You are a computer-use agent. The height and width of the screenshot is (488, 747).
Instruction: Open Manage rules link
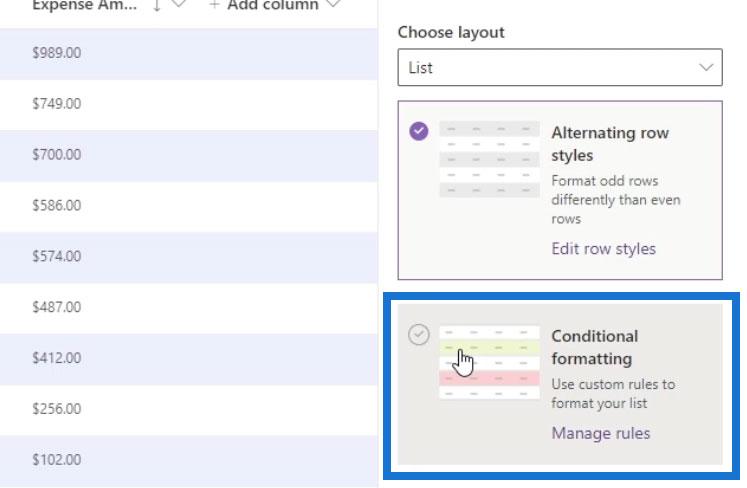click(x=601, y=433)
